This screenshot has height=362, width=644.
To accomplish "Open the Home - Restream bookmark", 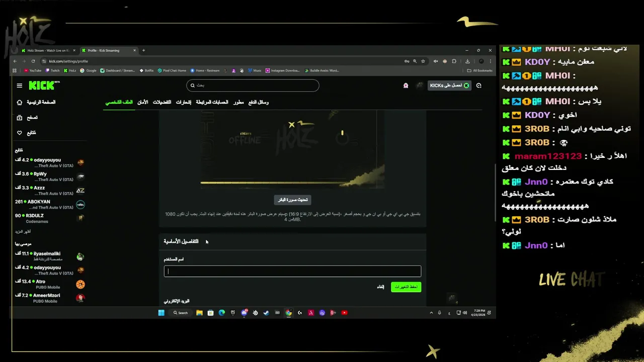I will (205, 70).
